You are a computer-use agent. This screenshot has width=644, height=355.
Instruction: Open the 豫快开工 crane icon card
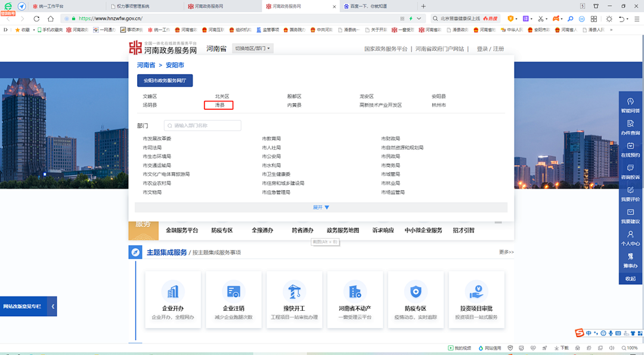[294, 291]
